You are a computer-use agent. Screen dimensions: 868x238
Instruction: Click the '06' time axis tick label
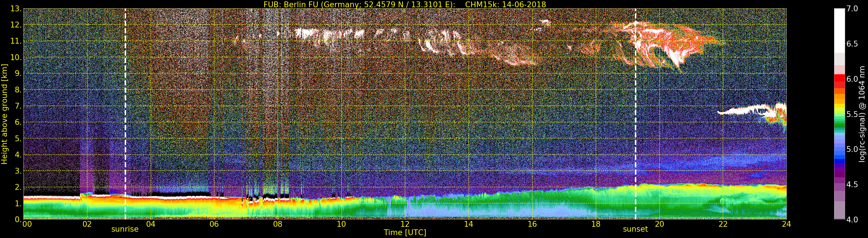214,224
